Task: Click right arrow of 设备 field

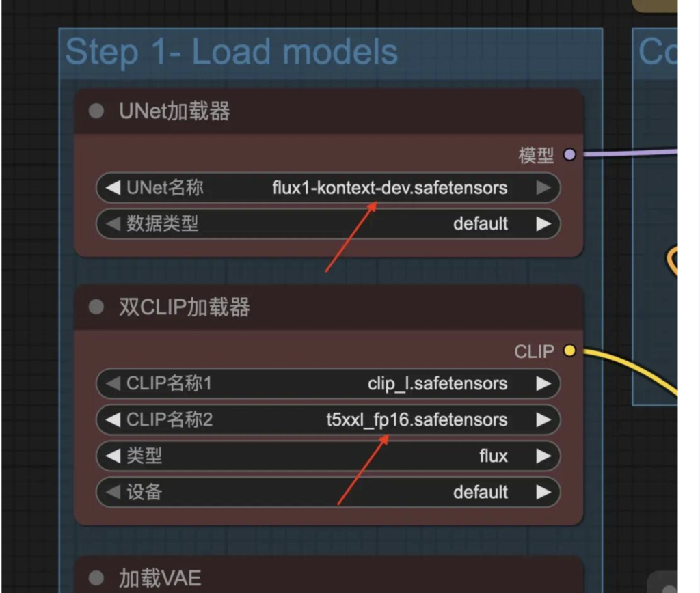Action: 543,492
